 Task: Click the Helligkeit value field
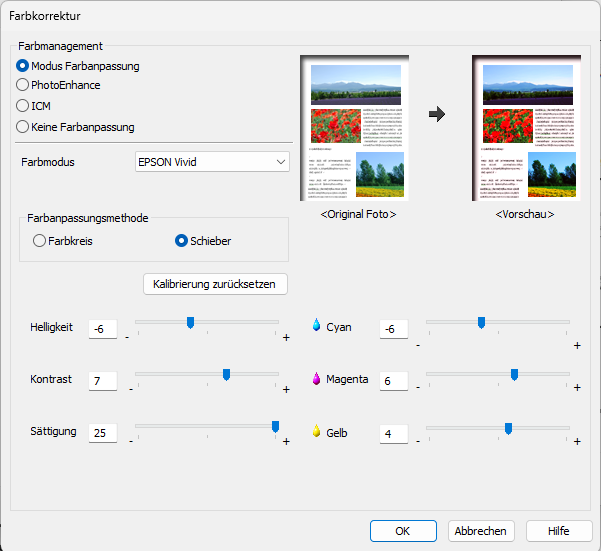tap(103, 329)
